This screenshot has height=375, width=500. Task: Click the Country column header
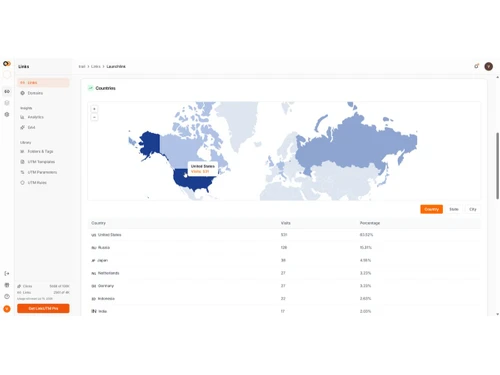tap(98, 223)
